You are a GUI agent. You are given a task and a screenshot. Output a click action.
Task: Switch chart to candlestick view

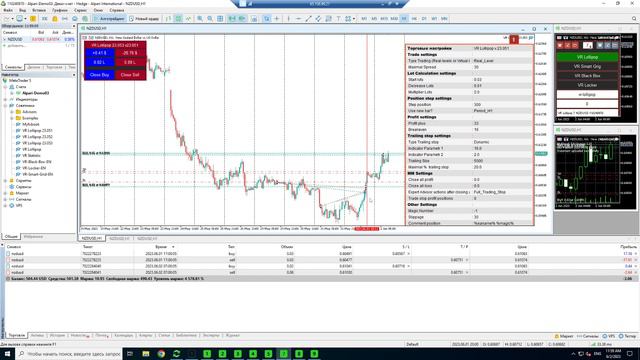point(178,18)
